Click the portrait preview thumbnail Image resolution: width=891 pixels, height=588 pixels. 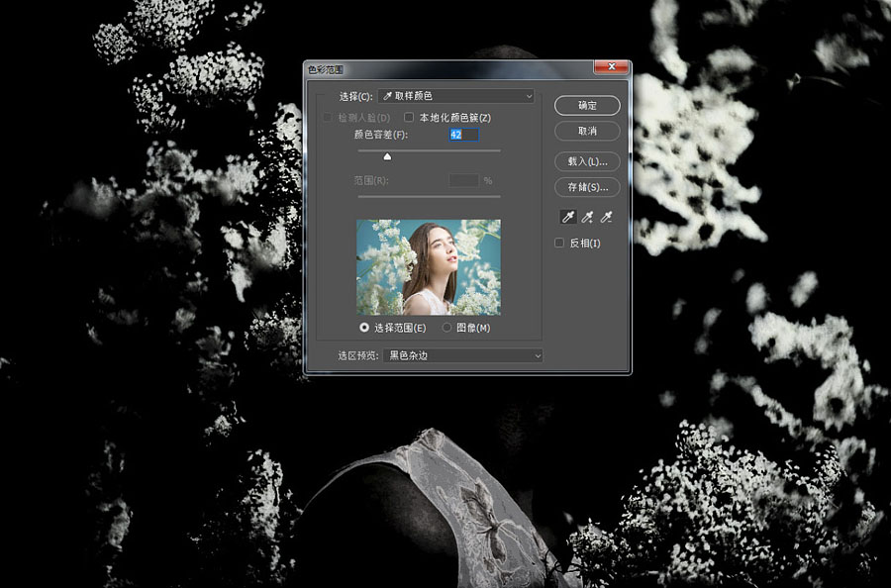tap(429, 267)
